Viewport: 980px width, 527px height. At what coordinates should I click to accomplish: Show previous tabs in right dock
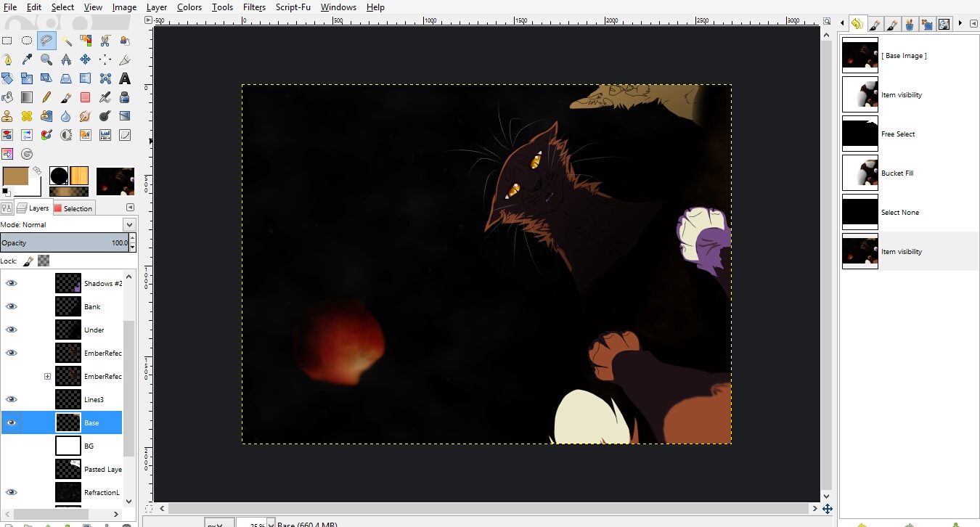pyautogui.click(x=842, y=23)
